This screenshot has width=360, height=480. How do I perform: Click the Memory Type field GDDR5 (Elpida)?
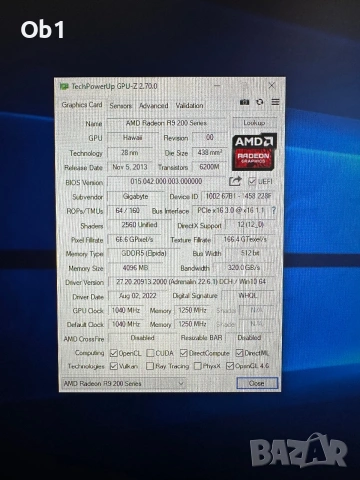coord(144,253)
